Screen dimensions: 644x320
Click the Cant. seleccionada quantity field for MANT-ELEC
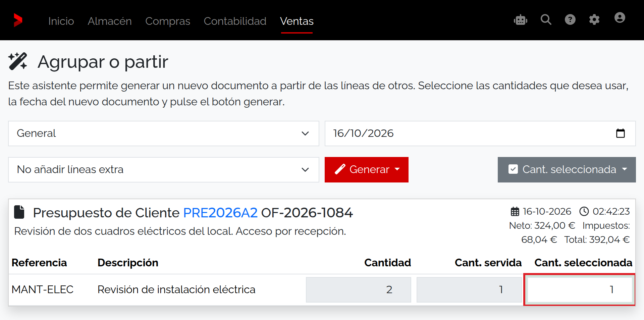tap(579, 289)
